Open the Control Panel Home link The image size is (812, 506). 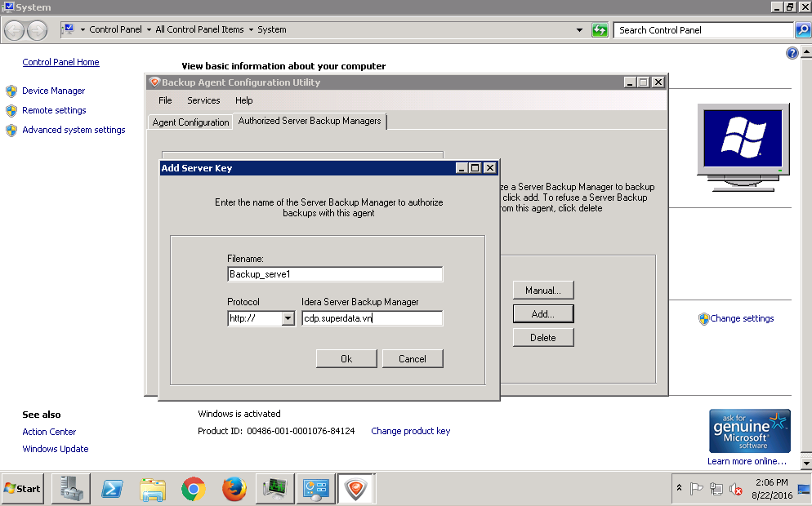point(60,62)
